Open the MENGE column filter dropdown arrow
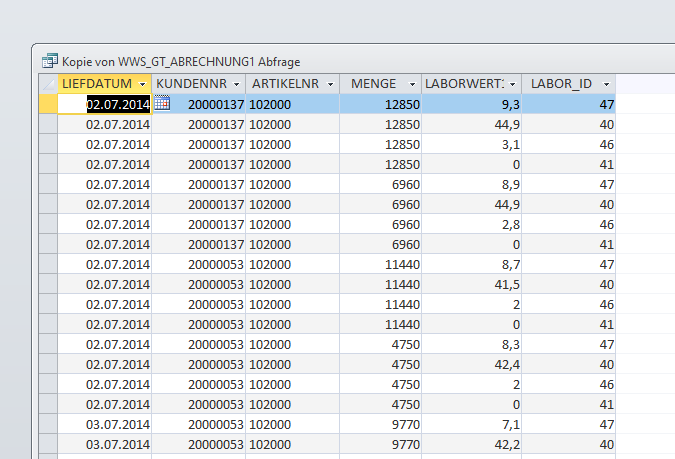This screenshot has width=675, height=459. click(x=412, y=84)
